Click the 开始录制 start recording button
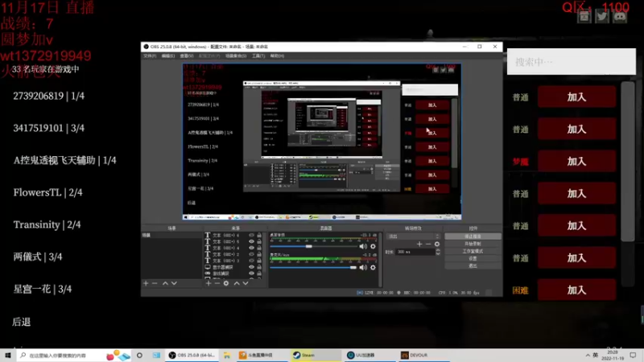Viewport: 644px width, 362px height. coord(473,244)
